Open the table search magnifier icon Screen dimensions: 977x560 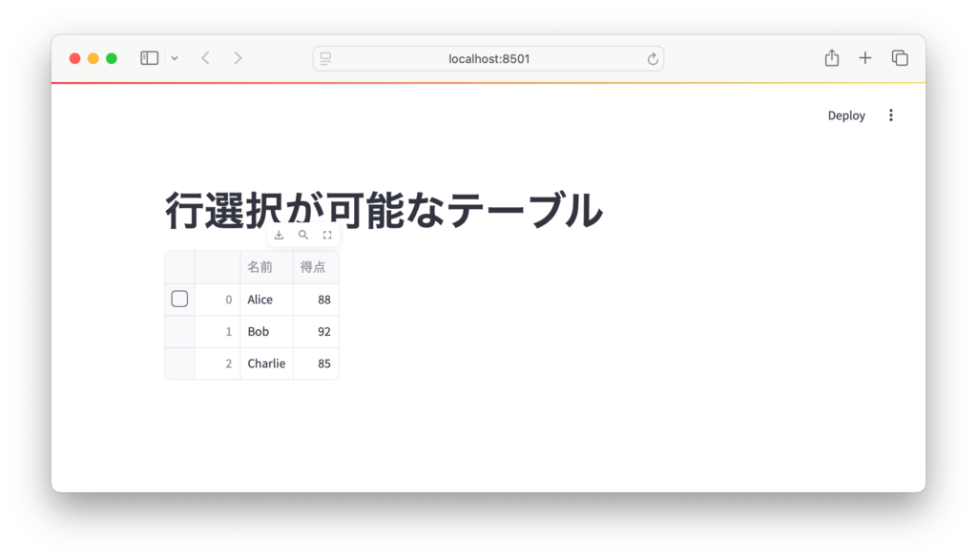(x=303, y=235)
